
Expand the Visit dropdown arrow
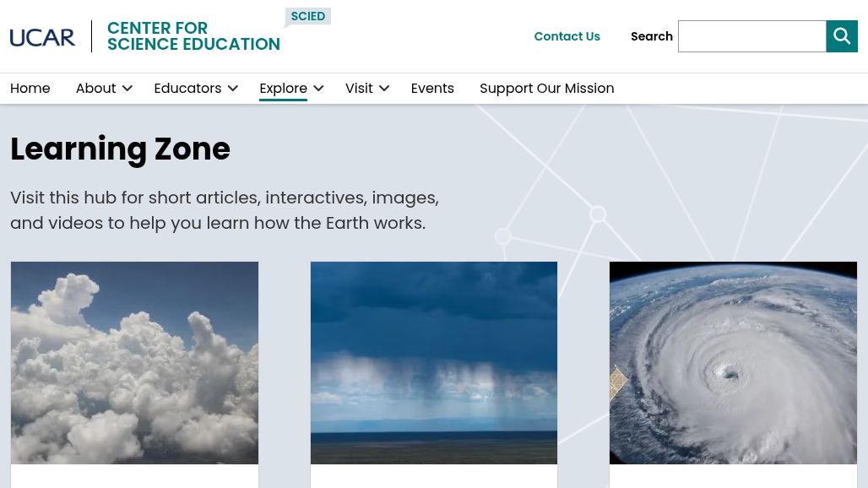click(x=384, y=88)
